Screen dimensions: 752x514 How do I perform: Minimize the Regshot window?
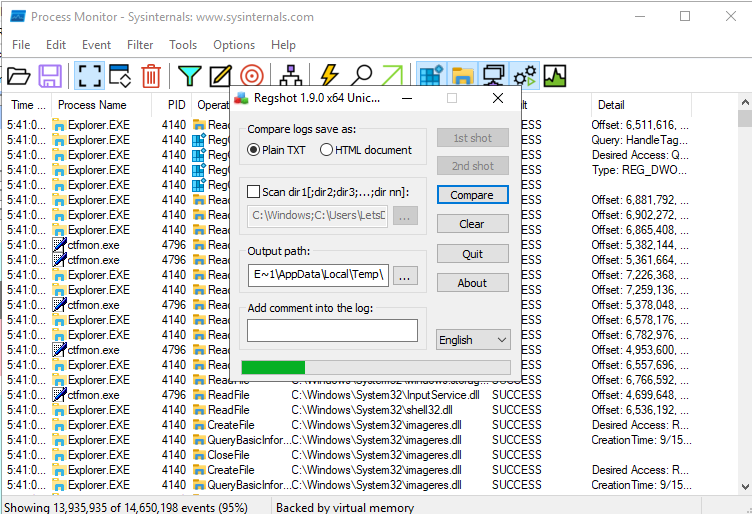pyautogui.click(x=407, y=99)
